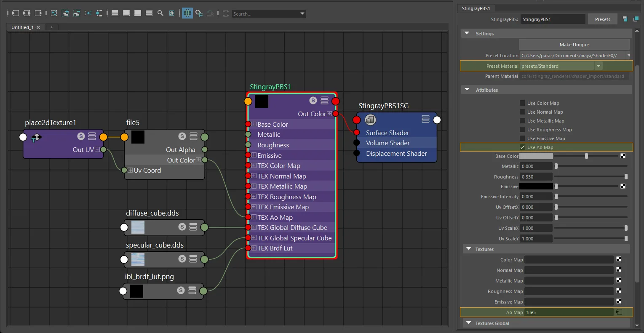
Task: Uncheck the Use Ao Map checkbox
Action: 522,147
